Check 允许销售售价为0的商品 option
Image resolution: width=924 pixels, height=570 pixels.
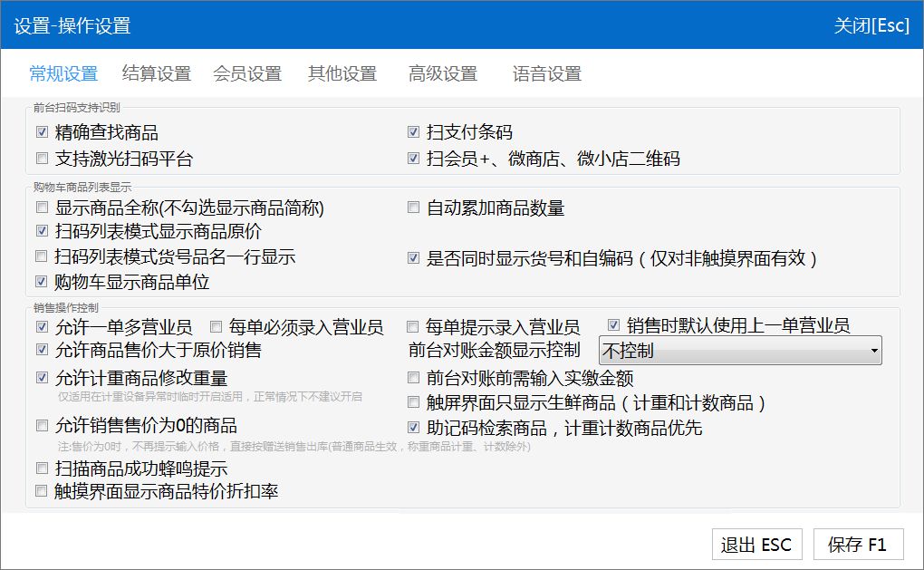pyautogui.click(x=42, y=425)
